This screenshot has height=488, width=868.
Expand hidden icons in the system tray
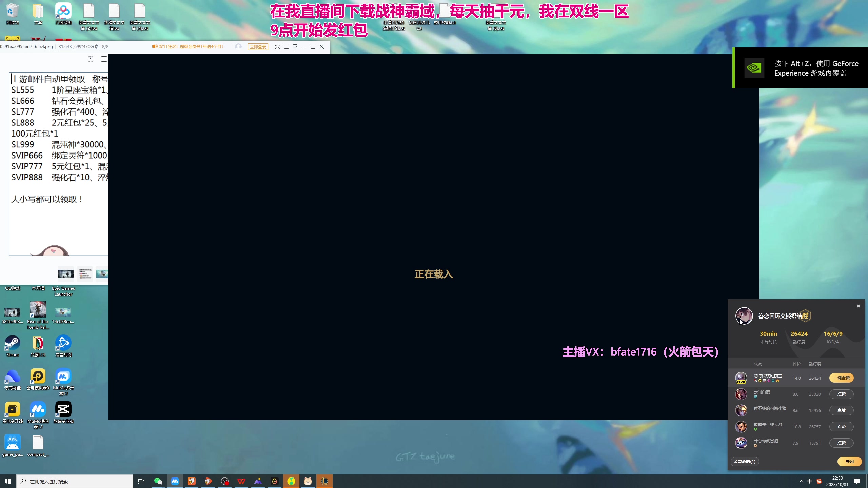tap(801, 481)
